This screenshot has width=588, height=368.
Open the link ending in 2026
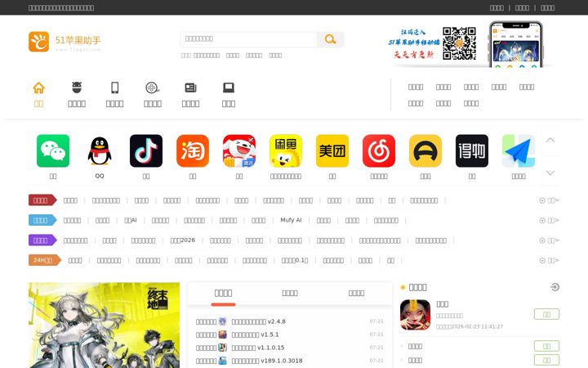[183, 240]
